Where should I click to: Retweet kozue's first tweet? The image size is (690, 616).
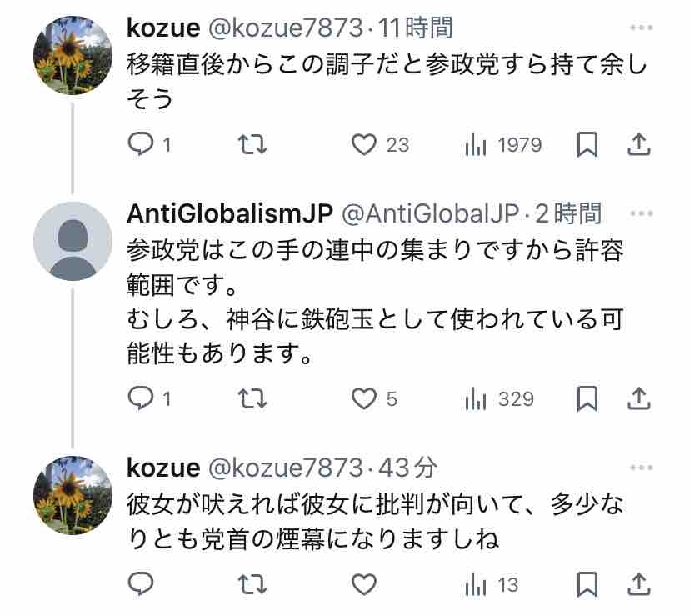252,144
